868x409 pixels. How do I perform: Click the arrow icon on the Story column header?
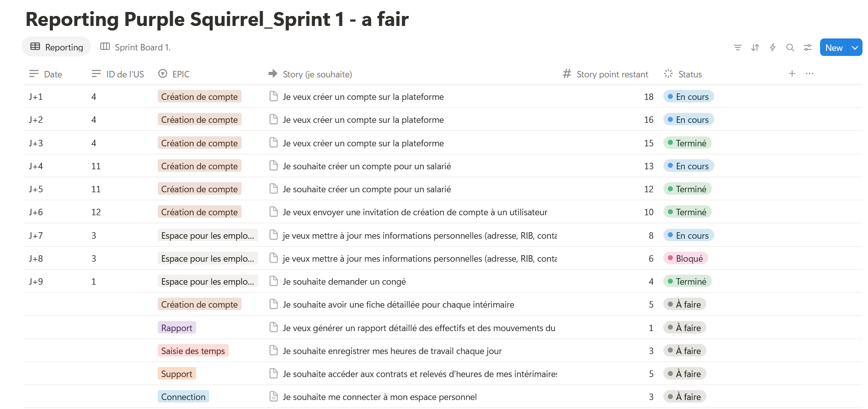[273, 73]
